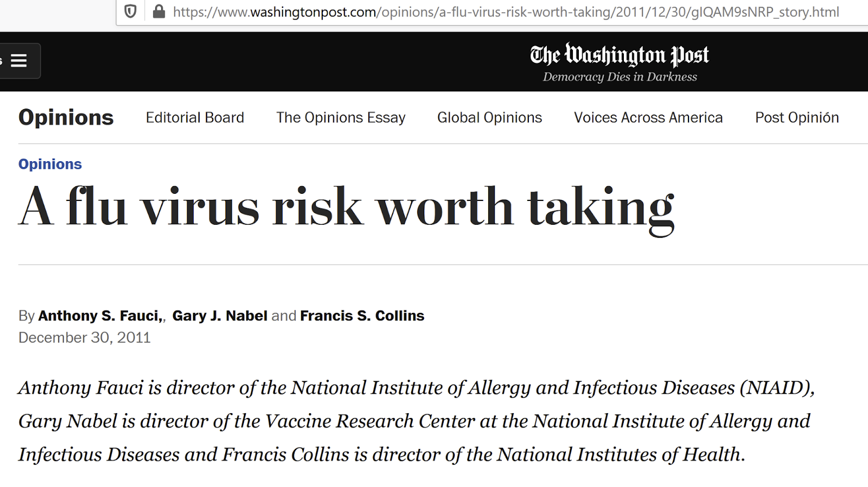Open the hamburger sections menu
Viewport: 868px width, 487px height.
point(19,61)
